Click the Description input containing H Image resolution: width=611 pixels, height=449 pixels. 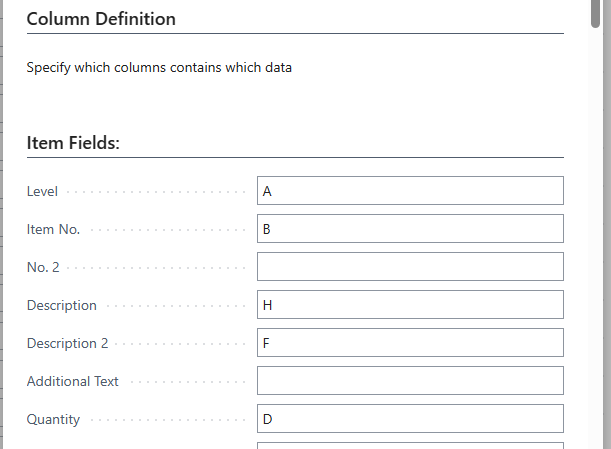pyautogui.click(x=410, y=305)
